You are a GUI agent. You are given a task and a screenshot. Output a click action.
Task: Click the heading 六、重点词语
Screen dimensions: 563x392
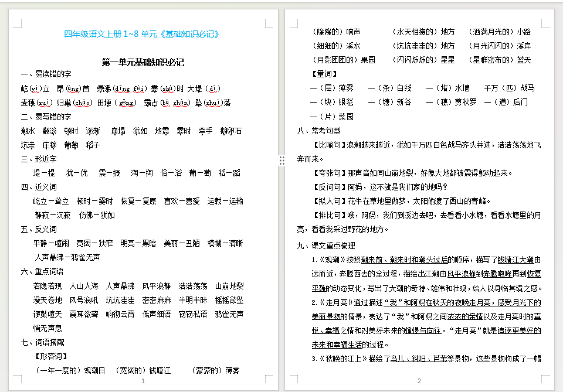(42, 271)
